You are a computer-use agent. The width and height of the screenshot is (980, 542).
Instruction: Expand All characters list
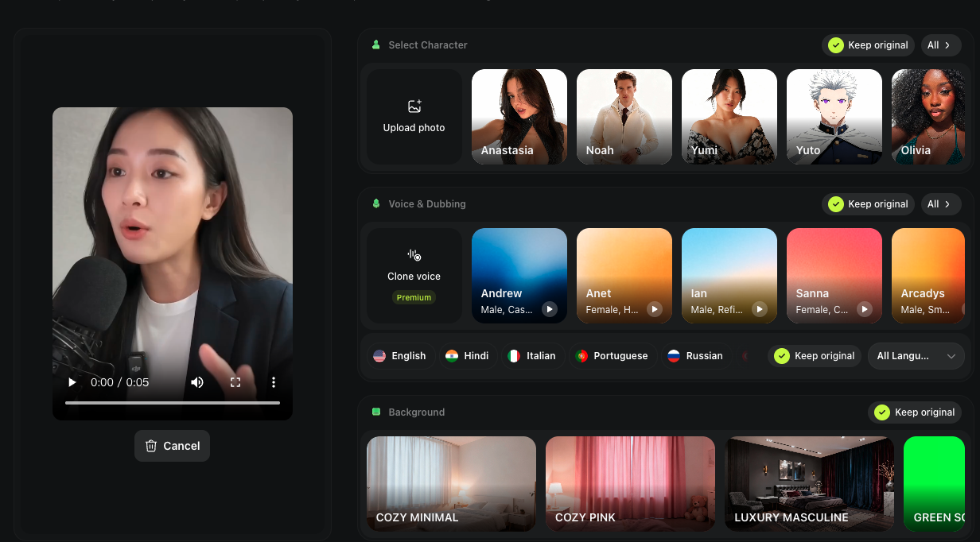(939, 45)
